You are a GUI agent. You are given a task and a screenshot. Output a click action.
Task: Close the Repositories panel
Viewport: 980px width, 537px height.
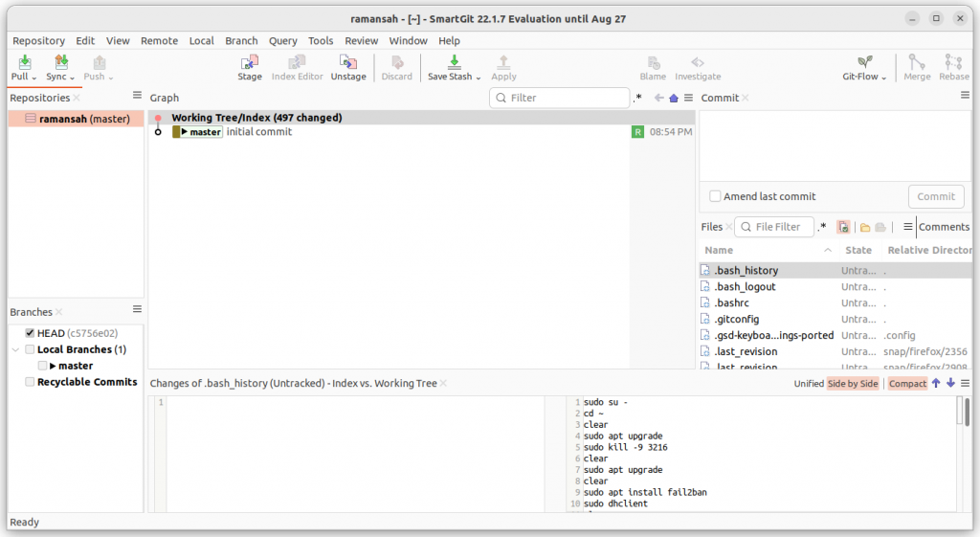(77, 99)
